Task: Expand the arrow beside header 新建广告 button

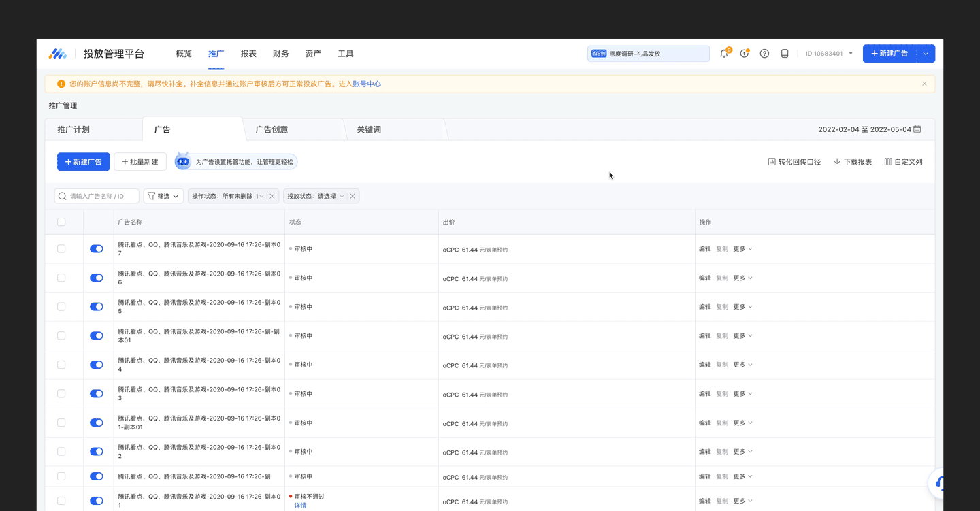Action: point(926,54)
